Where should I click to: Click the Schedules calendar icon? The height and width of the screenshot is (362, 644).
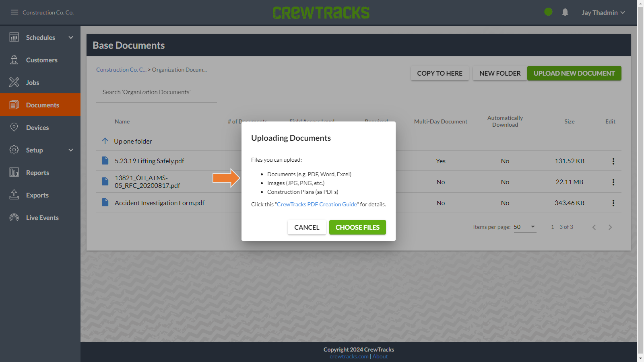pyautogui.click(x=14, y=37)
